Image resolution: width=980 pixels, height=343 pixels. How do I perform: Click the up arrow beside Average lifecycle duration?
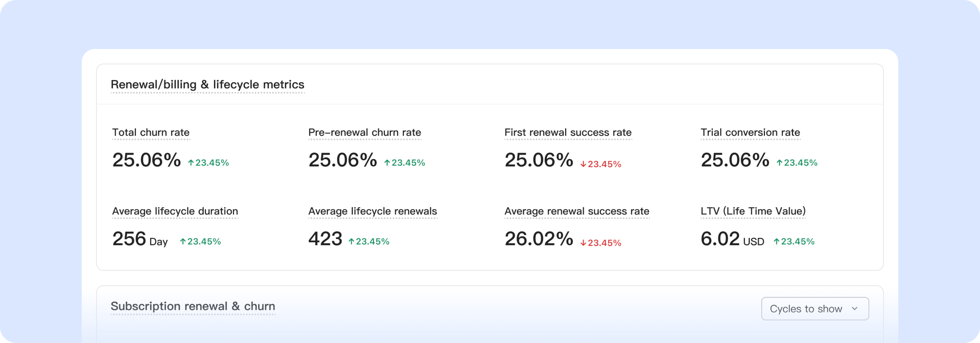[183, 241]
